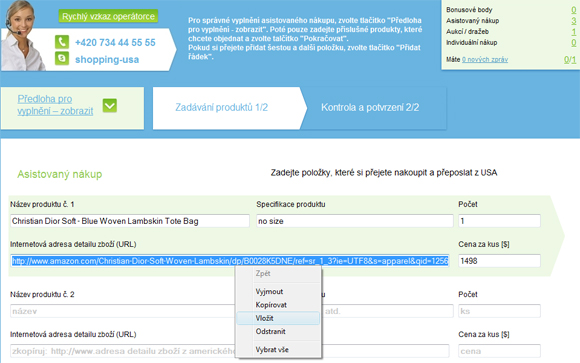Screen dimensions: 580x363
Task: Choose Kopírovat in the context menu
Action: tap(278, 305)
